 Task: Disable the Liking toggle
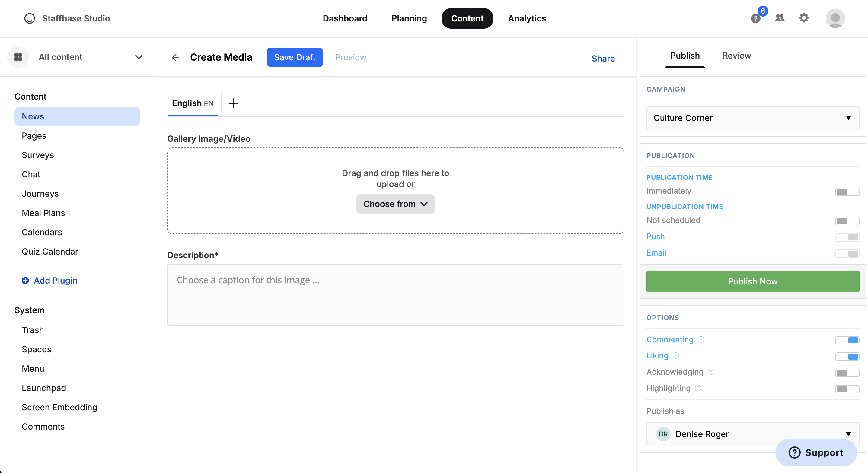[x=847, y=357]
